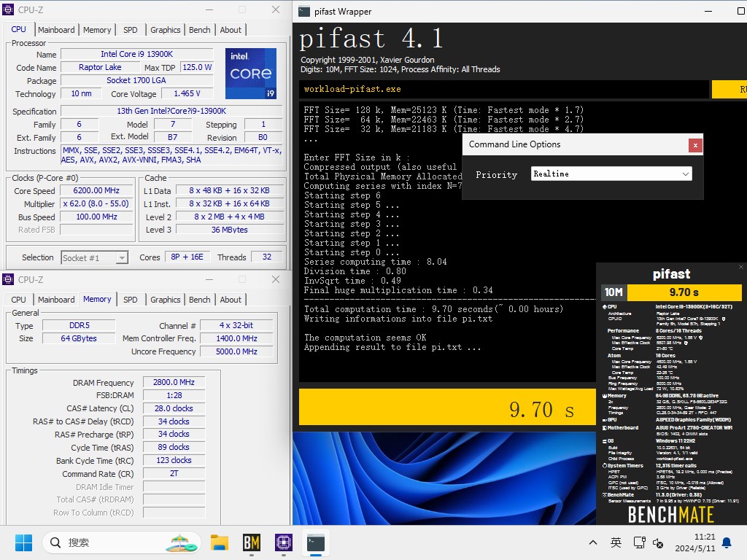Click the widgets beach icon in search box
747x560 pixels.
pyautogui.click(x=181, y=542)
